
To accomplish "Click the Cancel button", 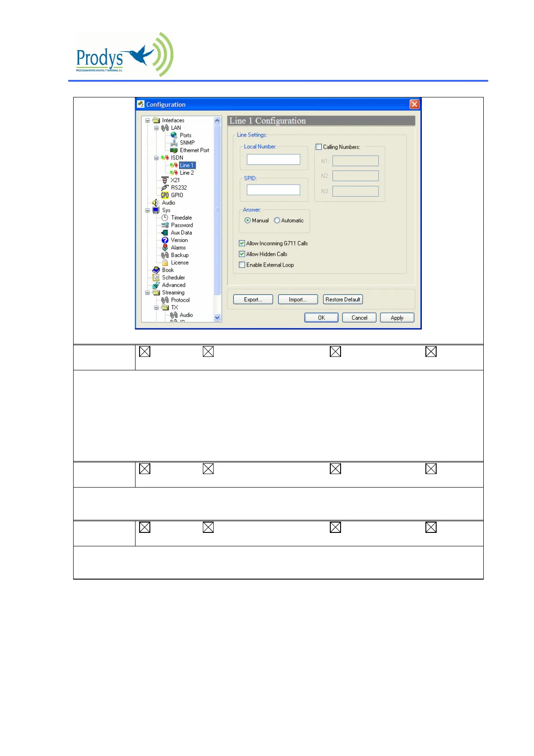I will tap(359, 318).
